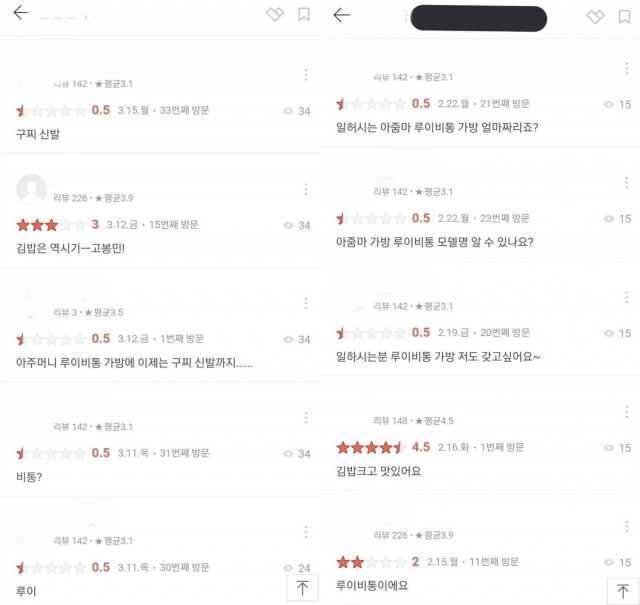
Task: Open options menu for 구찌 신발 review
Action: [x=306, y=75]
